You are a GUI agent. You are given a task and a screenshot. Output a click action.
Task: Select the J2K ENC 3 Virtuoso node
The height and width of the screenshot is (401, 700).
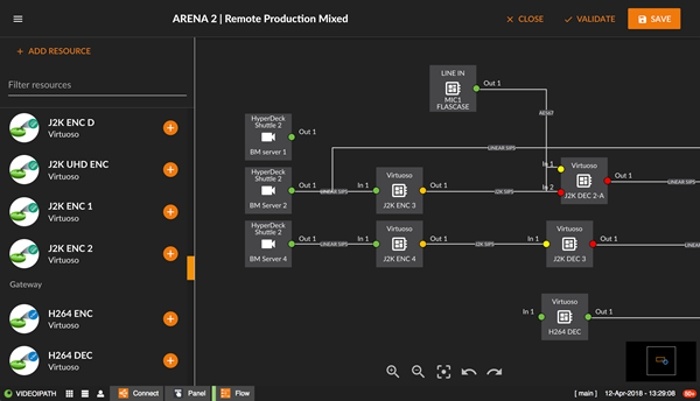pos(400,190)
